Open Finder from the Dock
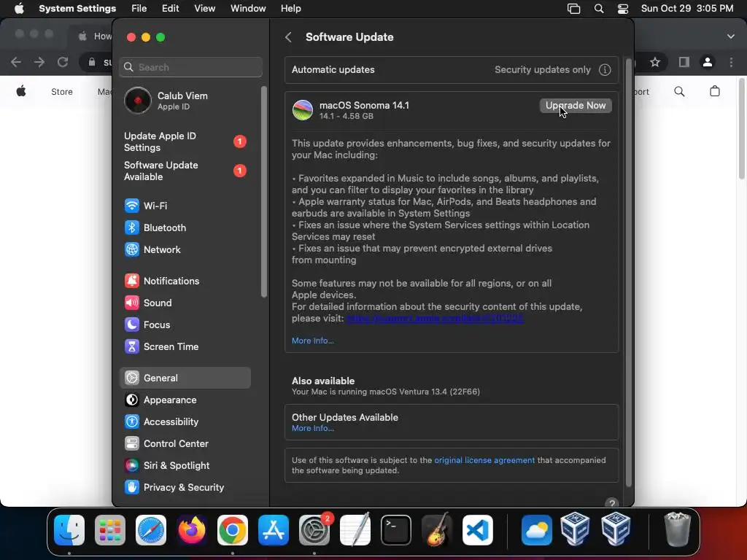 point(69,530)
